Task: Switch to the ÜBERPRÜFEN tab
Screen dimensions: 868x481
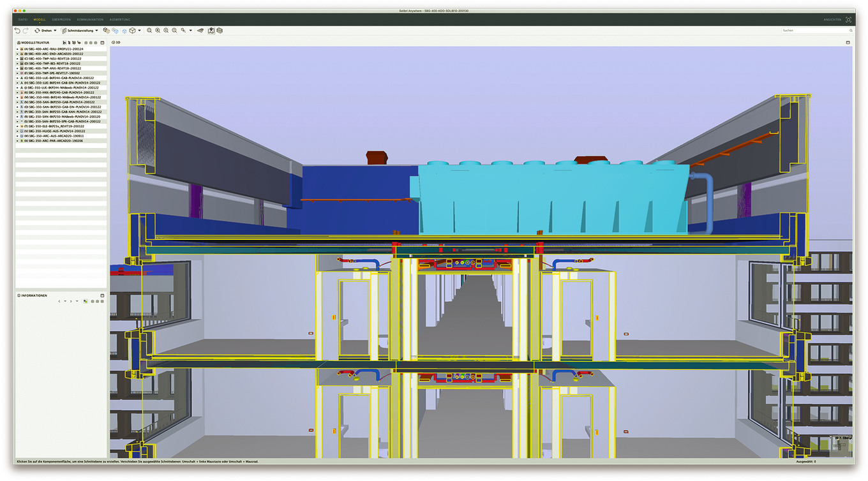Action: tap(62, 20)
